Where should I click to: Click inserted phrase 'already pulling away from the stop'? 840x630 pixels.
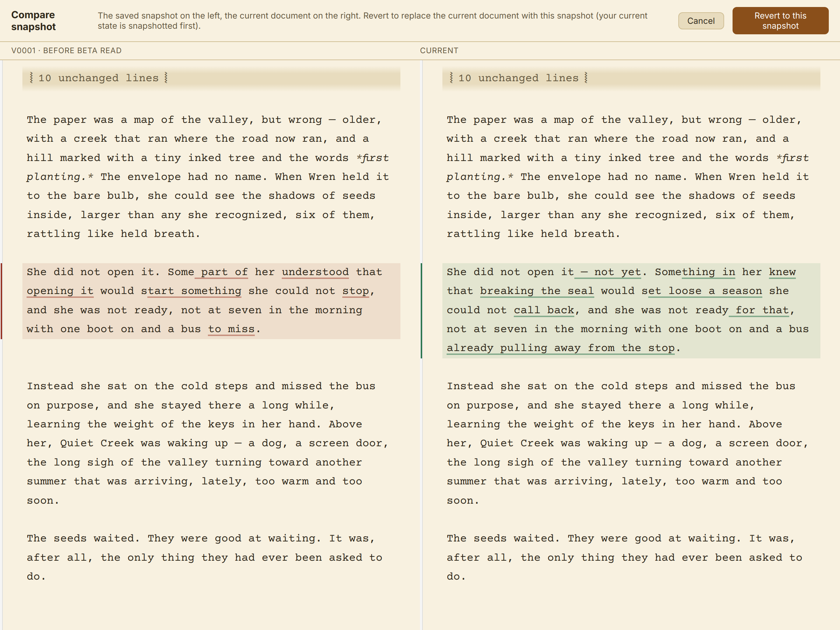point(560,348)
